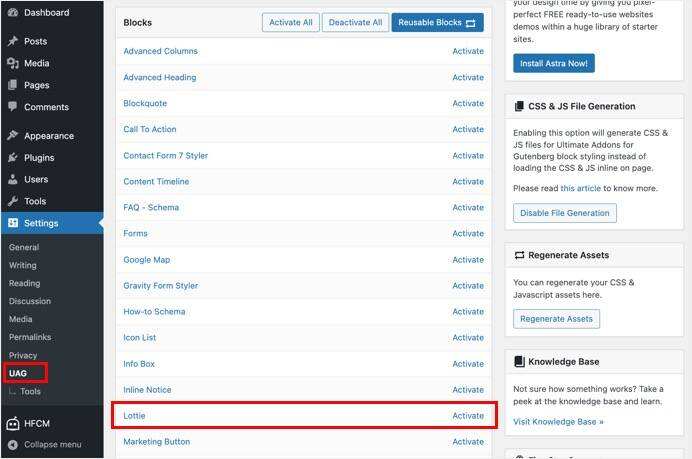Activate the Blockquote block
692x459 pixels.
468,103
